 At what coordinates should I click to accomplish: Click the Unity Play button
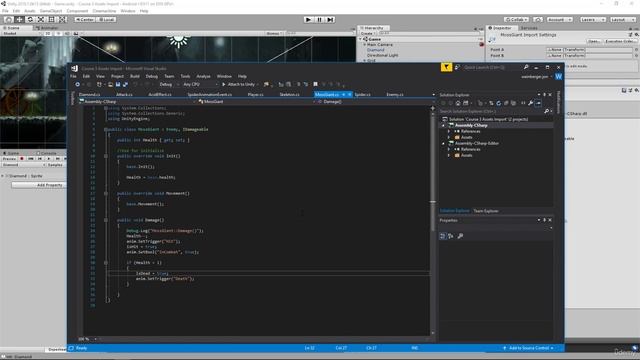[x=309, y=20]
